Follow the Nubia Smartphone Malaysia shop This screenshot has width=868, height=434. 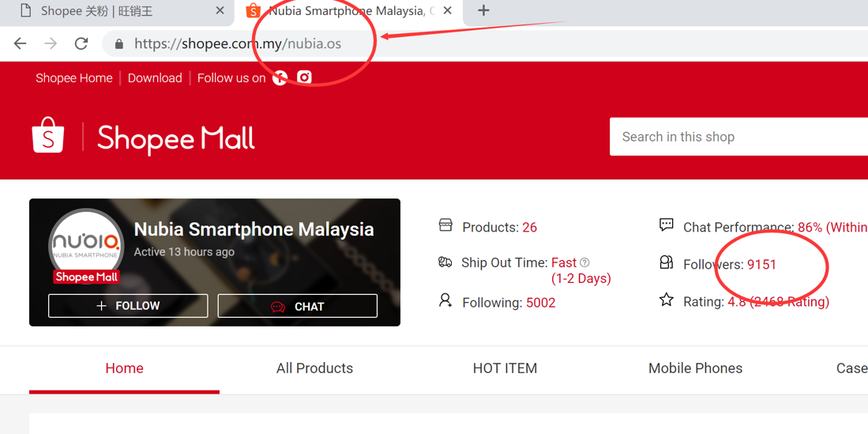[128, 306]
